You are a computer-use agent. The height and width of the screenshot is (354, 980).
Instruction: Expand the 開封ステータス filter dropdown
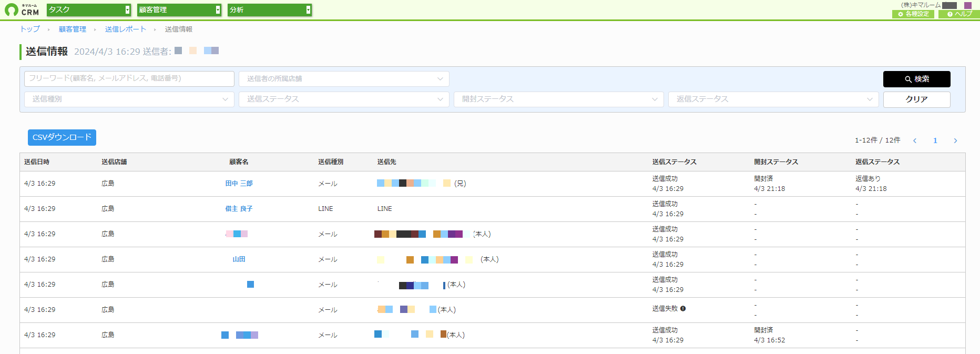(559, 99)
